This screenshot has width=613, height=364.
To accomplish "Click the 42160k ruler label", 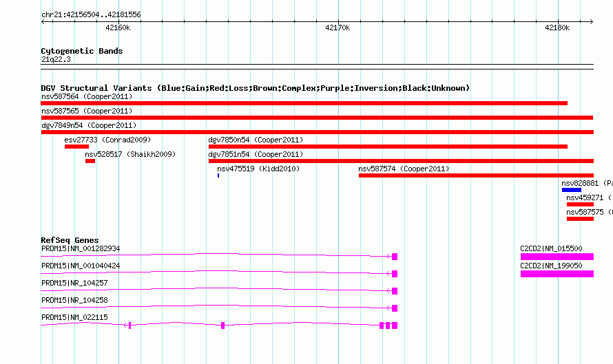I will point(118,28).
